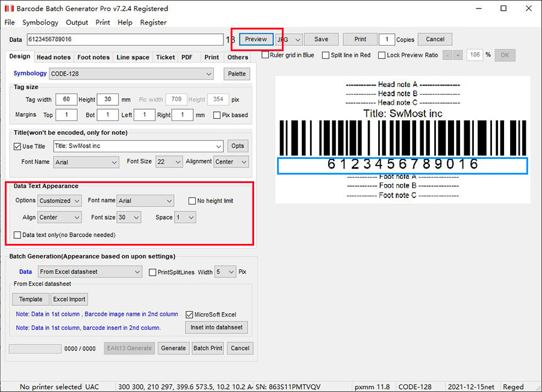Click 'SN: 863S11PMTVQV' in status bar
The image size is (542, 392).
[x=288, y=387]
